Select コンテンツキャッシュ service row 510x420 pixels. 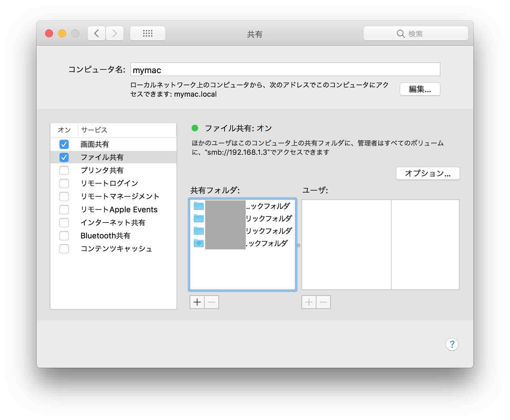click(113, 249)
